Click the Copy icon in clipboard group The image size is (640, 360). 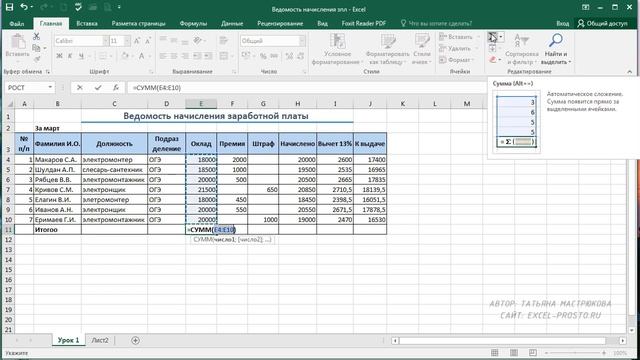coord(36,48)
